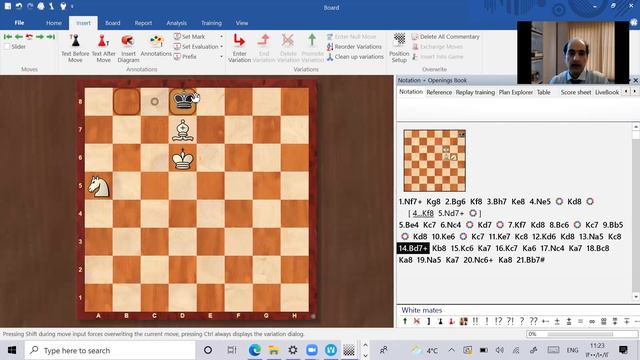Open Position Setup

pos(399,48)
